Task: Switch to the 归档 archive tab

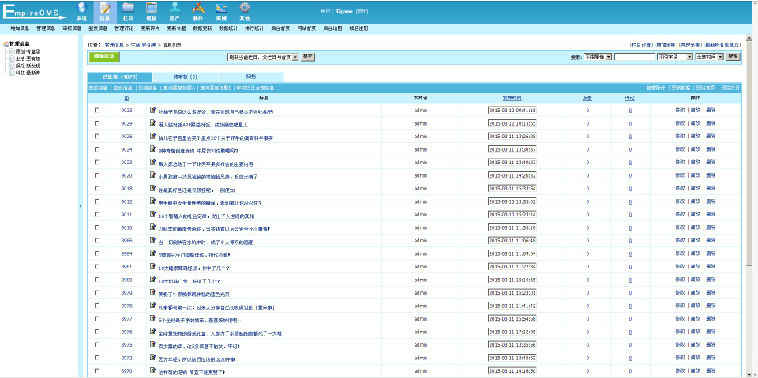Action: [251, 77]
